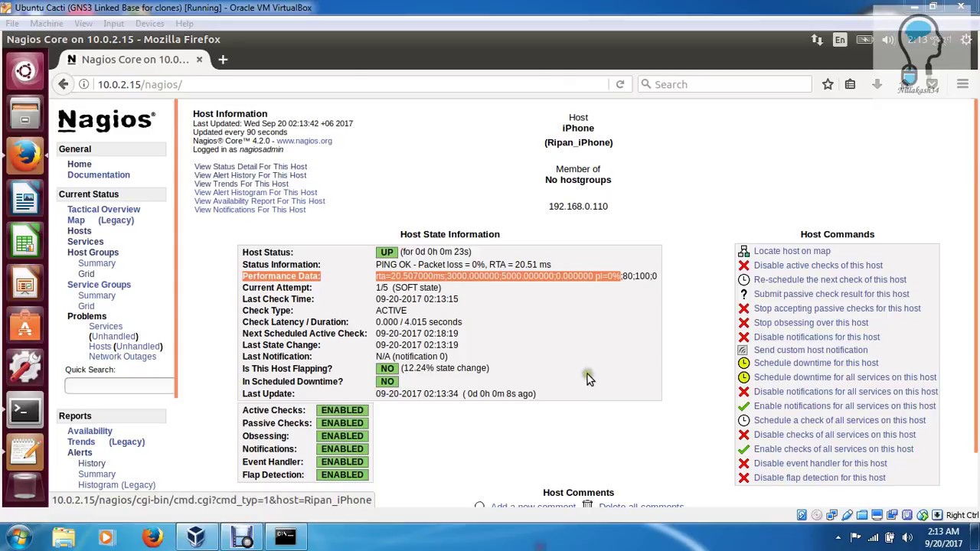
Task: Reload the page with the refresh icon
Action: 620,84
